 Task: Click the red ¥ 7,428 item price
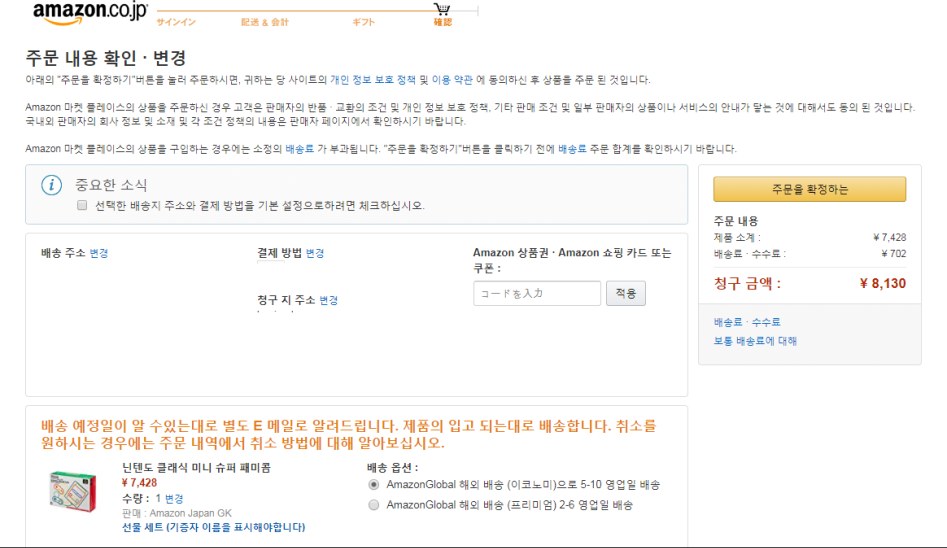[139, 483]
